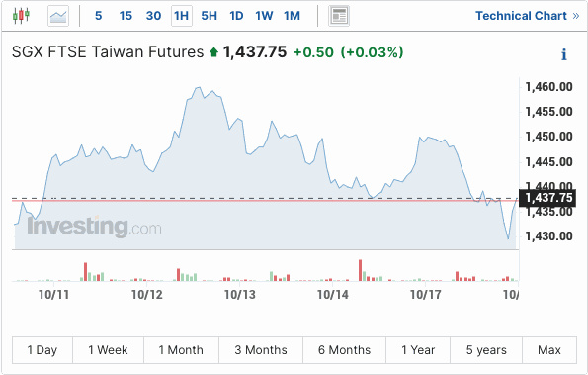The height and width of the screenshot is (375, 588).
Task: Show instrument info icon
Action: tap(564, 54)
